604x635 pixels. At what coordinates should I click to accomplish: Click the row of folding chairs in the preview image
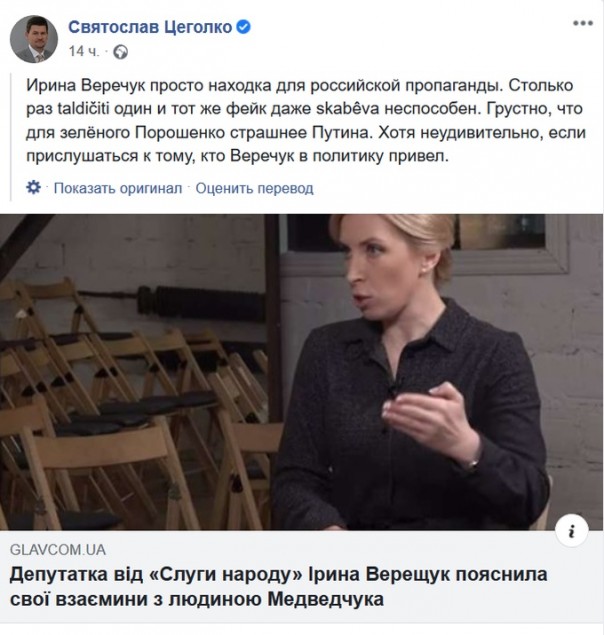[134, 405]
